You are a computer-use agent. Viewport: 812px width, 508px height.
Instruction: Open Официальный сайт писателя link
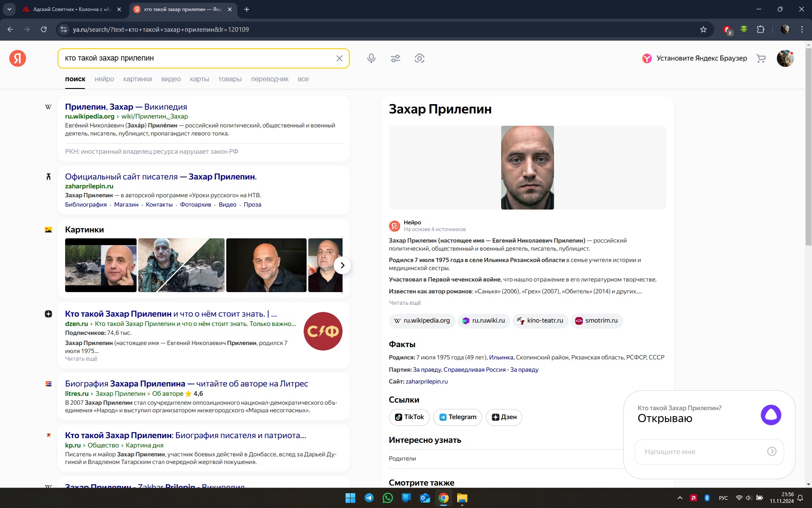click(161, 177)
